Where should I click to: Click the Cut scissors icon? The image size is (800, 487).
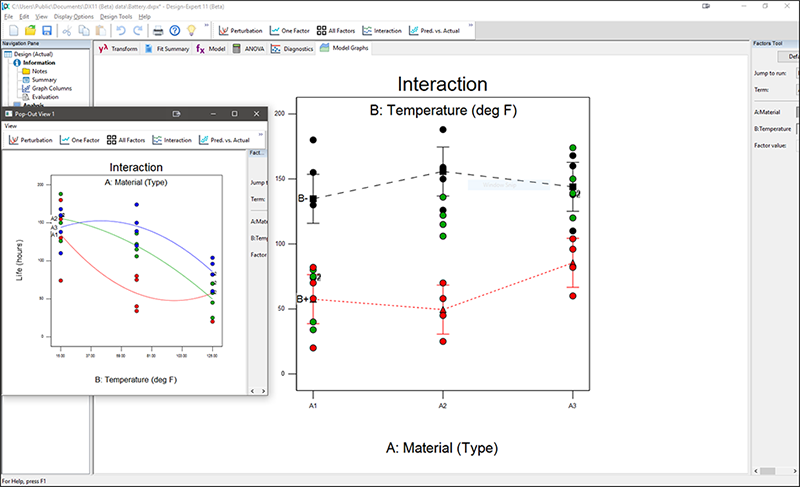pos(68,31)
